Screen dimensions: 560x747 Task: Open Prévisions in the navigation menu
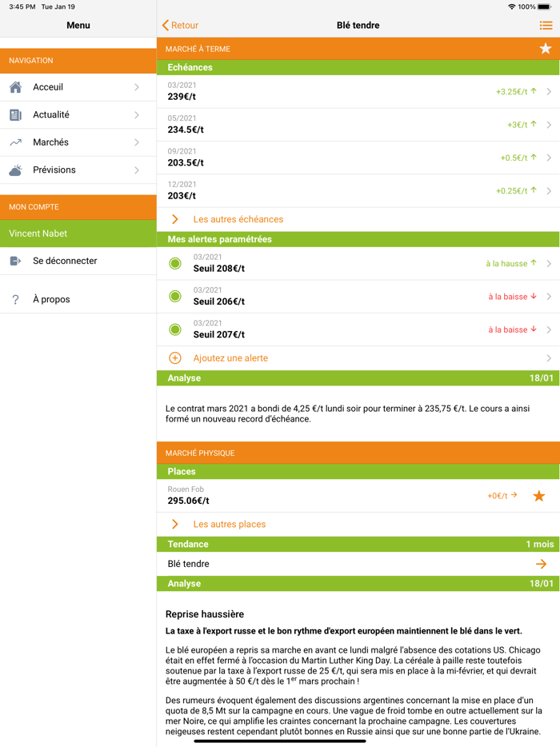pos(78,170)
